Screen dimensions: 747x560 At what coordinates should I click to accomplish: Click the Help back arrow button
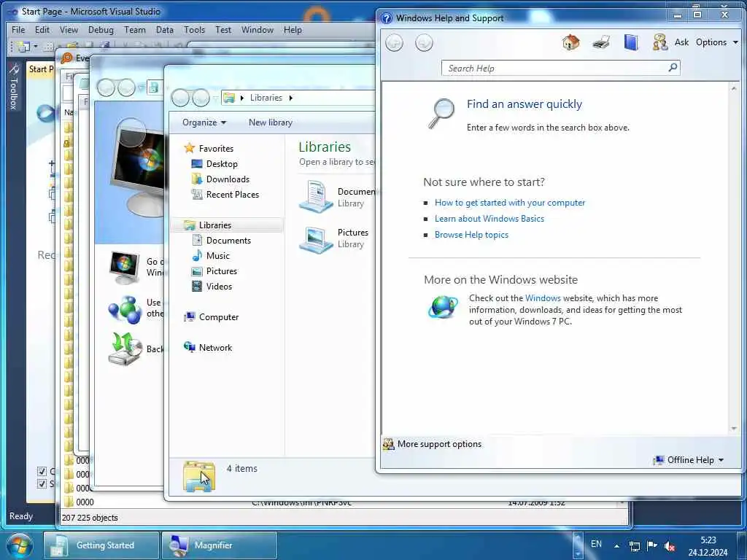(394, 43)
